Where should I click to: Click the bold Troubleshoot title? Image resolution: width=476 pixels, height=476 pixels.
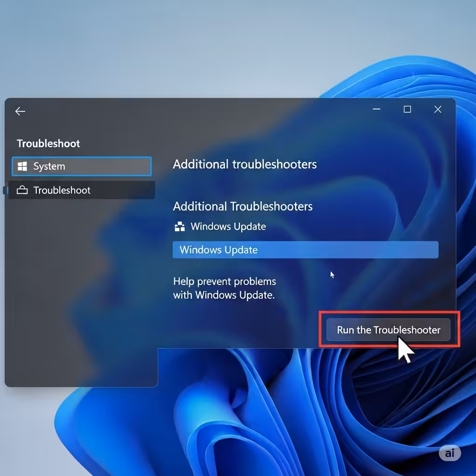48,144
